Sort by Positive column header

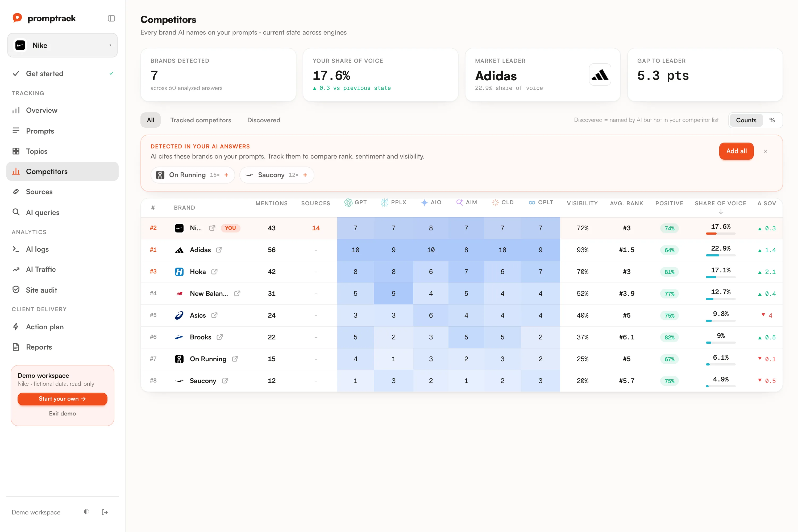pyautogui.click(x=669, y=203)
